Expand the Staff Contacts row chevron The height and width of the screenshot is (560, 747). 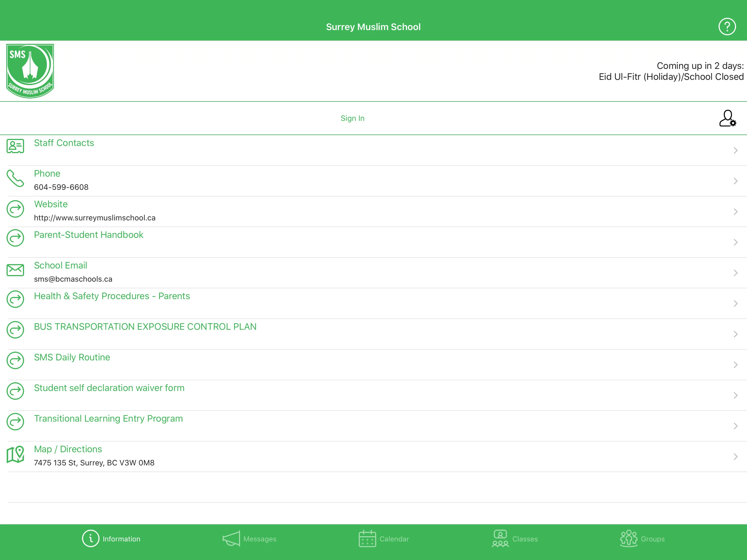click(735, 150)
